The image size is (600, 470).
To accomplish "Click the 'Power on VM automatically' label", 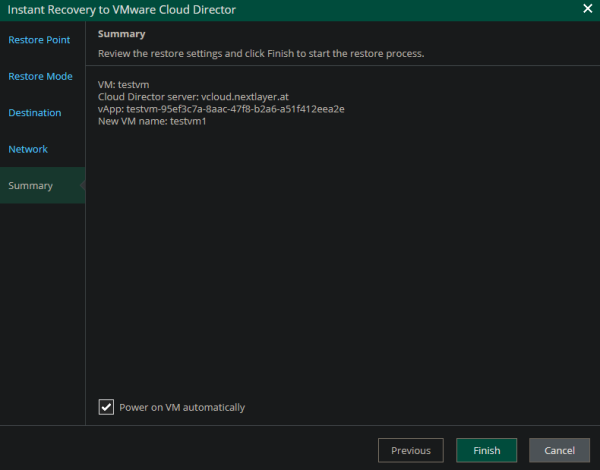I will (x=182, y=407).
